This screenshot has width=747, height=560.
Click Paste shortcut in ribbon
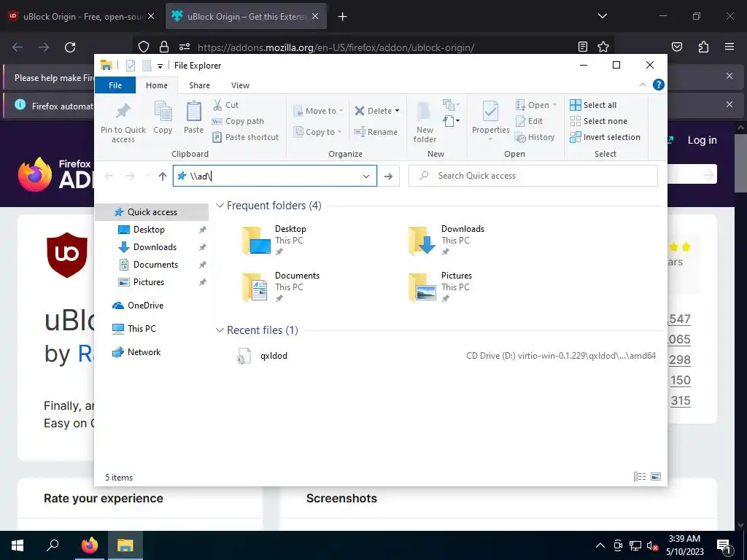[x=245, y=137]
